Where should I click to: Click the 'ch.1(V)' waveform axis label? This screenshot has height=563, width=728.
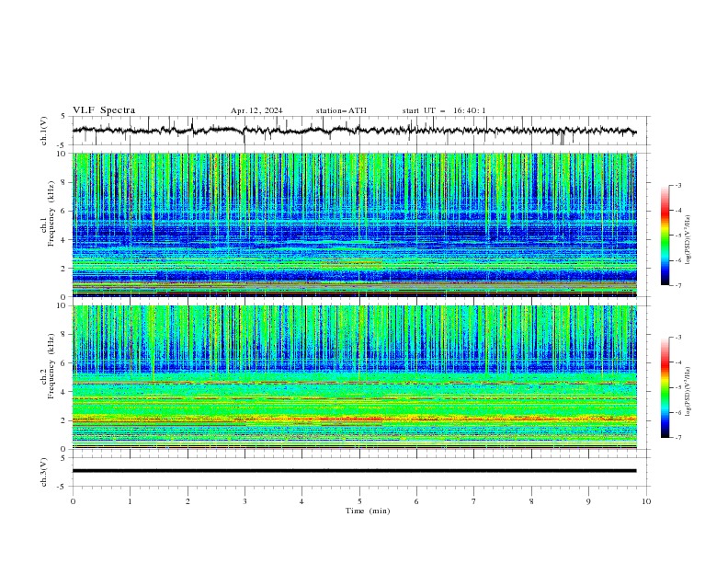click(44, 131)
